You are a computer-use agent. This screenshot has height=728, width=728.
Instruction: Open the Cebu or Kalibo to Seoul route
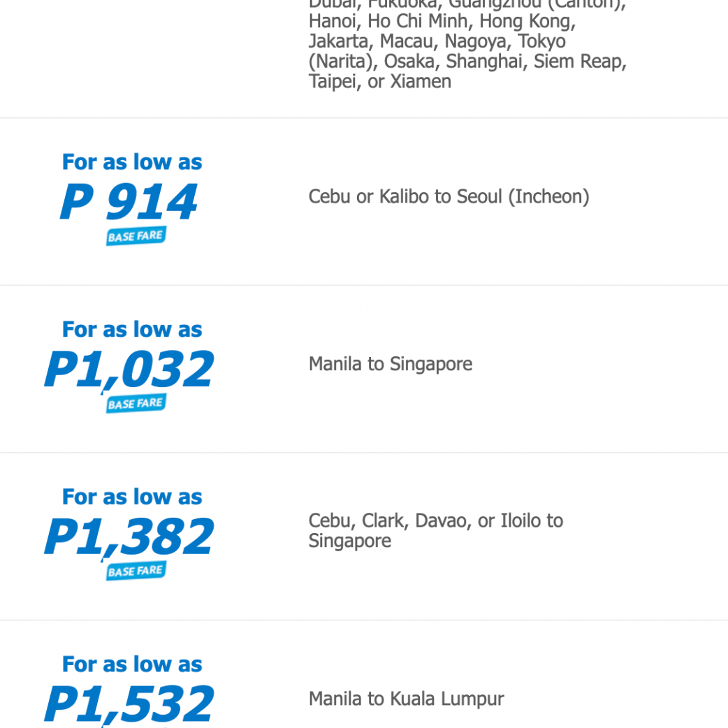tap(449, 196)
